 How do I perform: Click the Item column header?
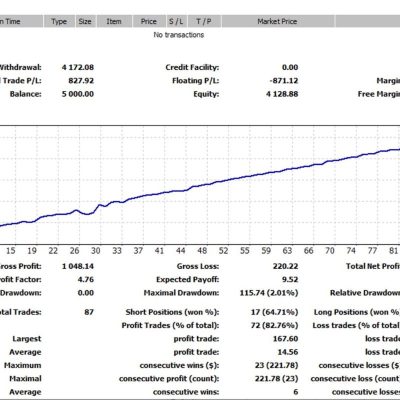[114, 22]
